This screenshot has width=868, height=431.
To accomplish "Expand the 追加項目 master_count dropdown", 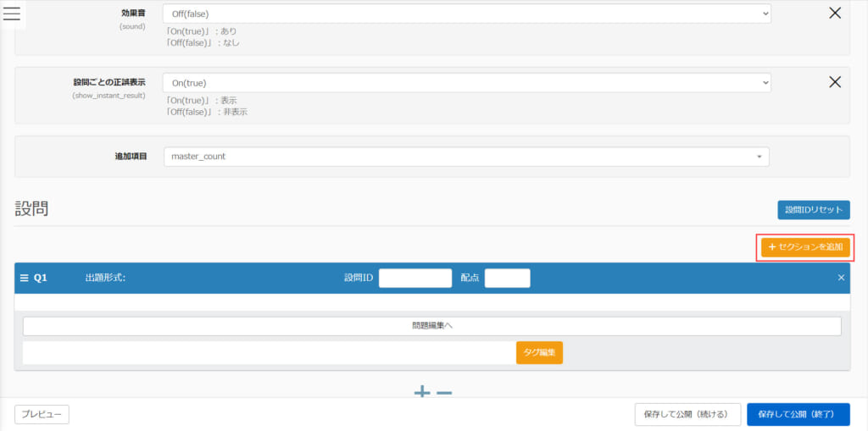I will [466, 157].
